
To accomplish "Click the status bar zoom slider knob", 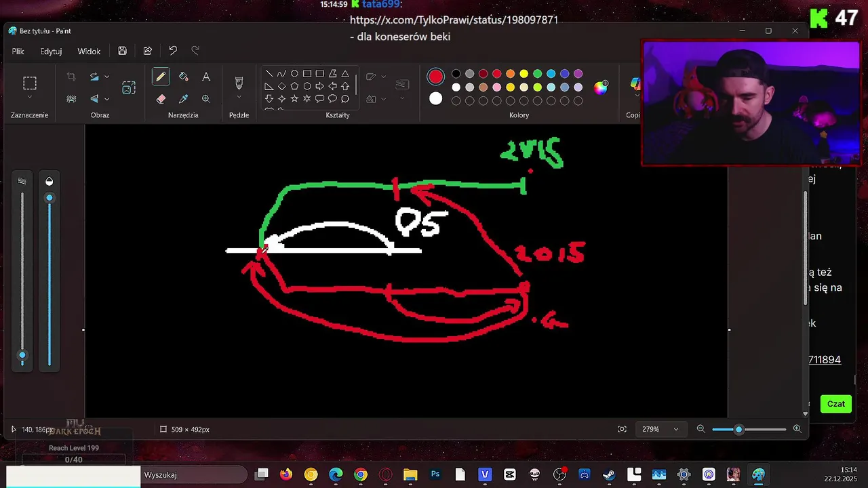I will [x=739, y=429].
